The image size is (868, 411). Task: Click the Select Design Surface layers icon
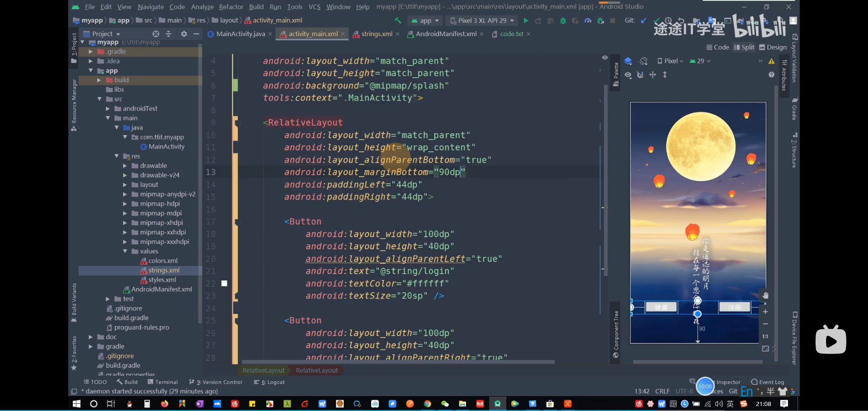(628, 61)
